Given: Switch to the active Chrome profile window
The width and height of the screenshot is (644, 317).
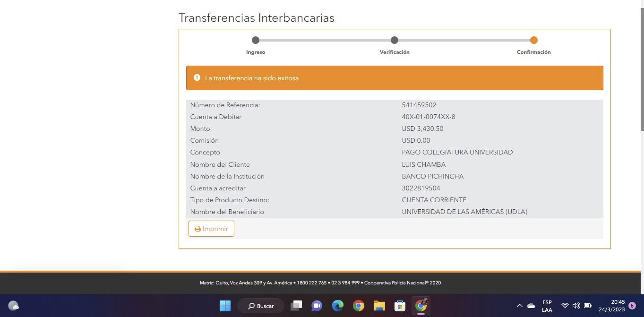Looking at the screenshot, I should (x=421, y=306).
